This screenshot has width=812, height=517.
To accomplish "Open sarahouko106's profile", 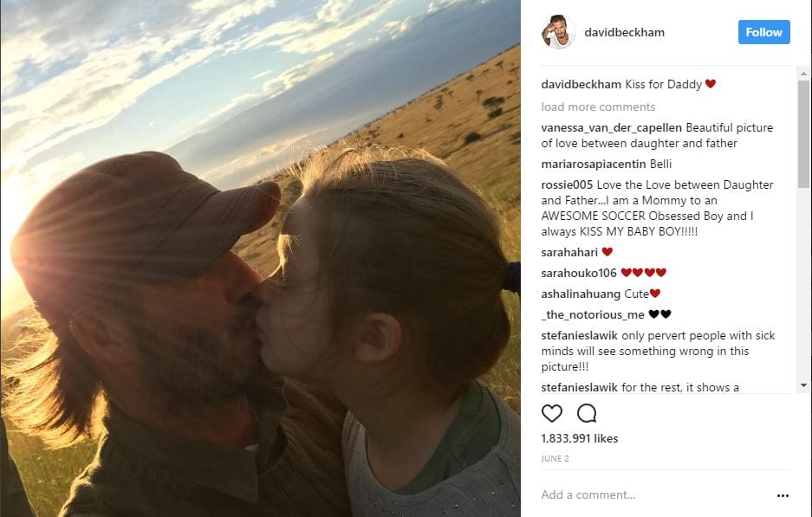I will (x=578, y=273).
